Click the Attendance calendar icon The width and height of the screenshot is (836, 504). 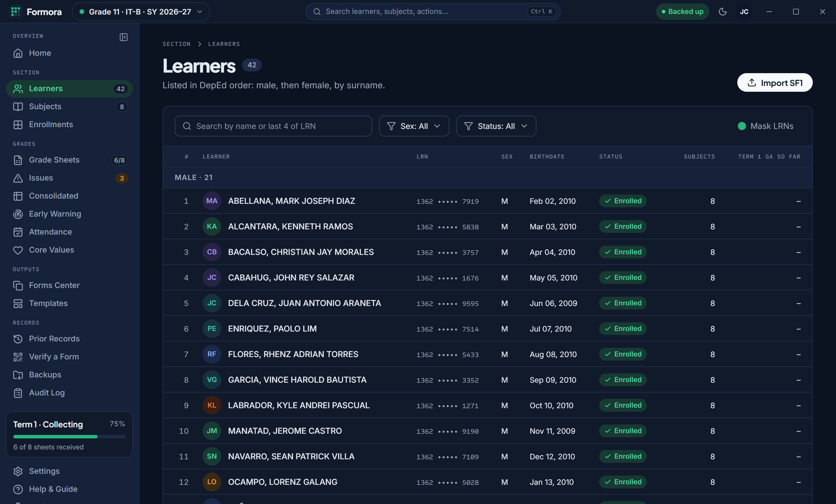[18, 232]
